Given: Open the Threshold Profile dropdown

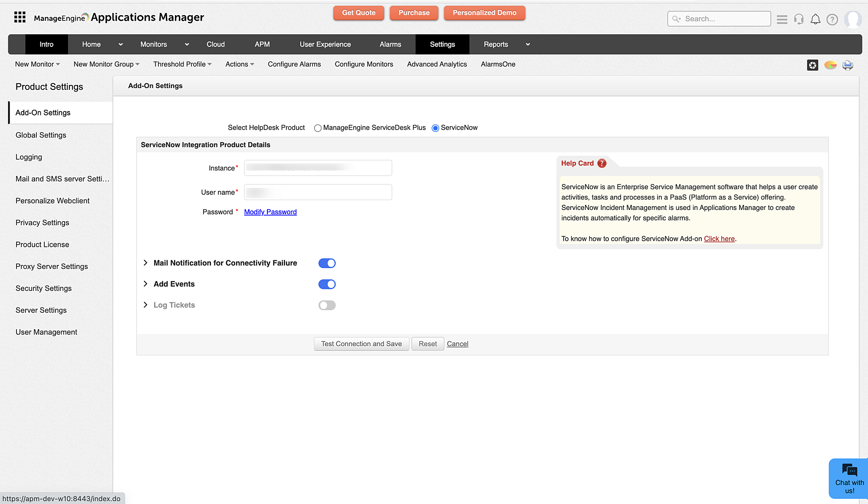Looking at the screenshot, I should coord(182,64).
